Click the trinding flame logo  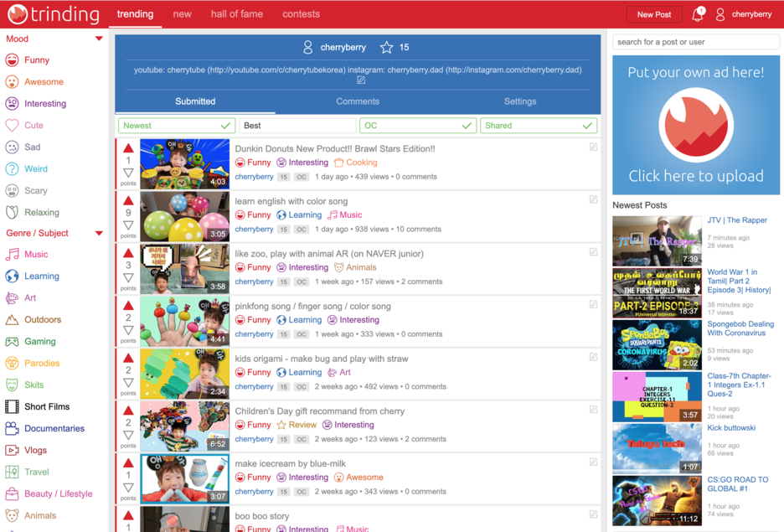tap(17, 14)
